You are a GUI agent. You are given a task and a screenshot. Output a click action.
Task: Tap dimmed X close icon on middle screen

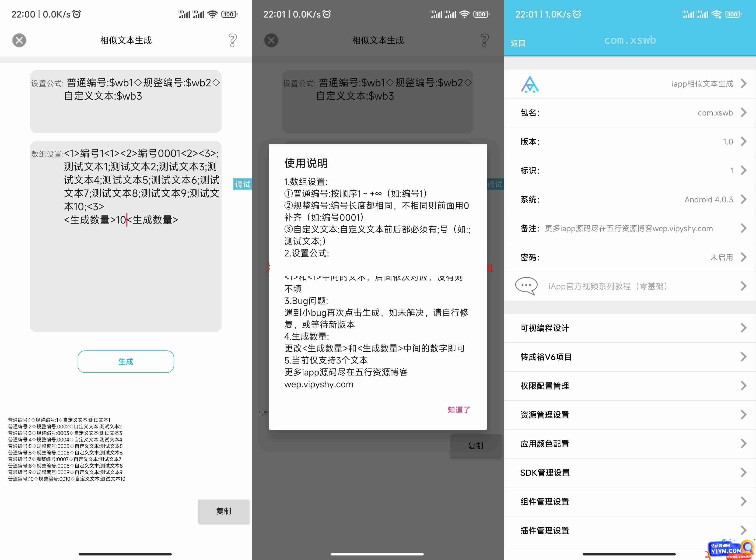click(271, 40)
